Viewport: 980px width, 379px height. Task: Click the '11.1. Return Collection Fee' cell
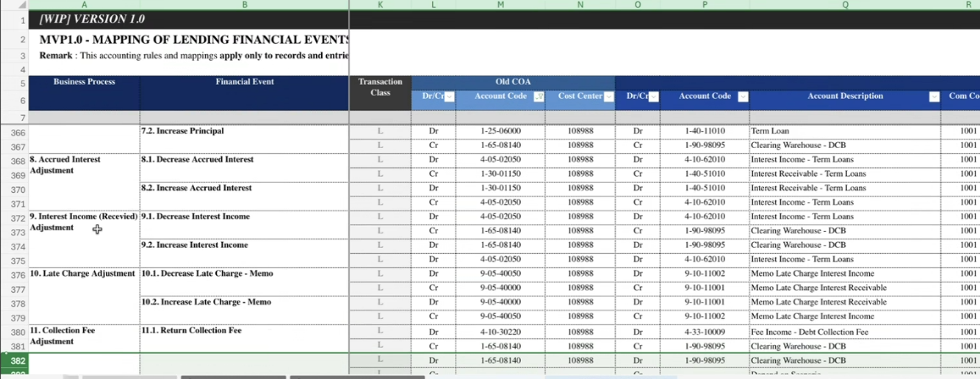tap(244, 331)
